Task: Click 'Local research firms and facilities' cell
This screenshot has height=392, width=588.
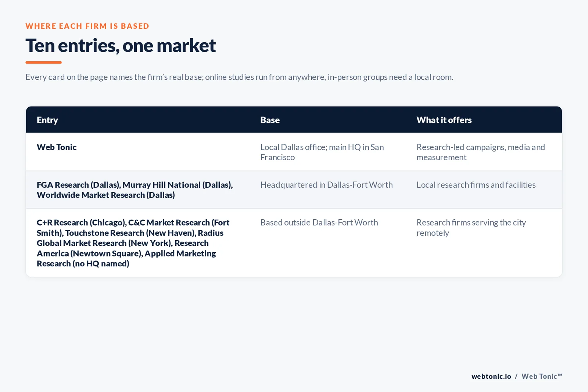Action: click(x=476, y=185)
